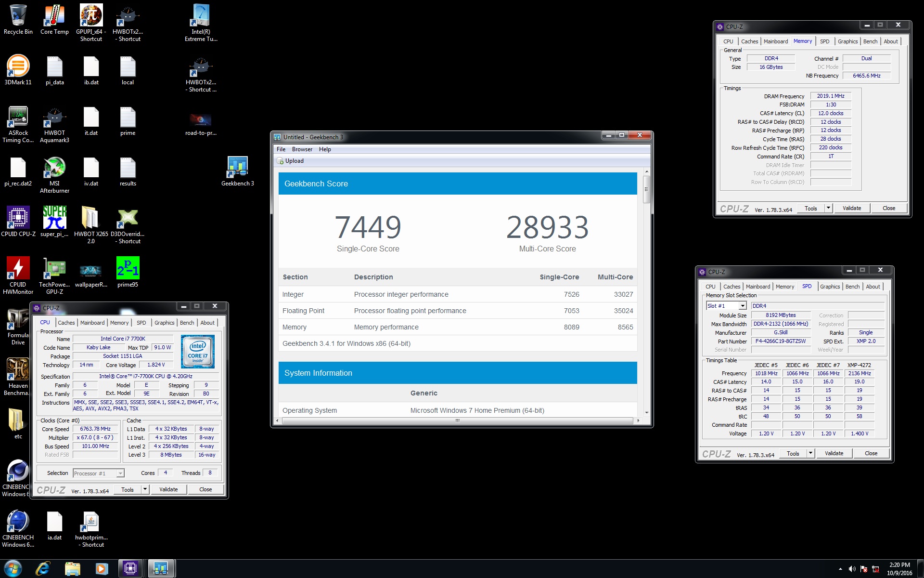Image resolution: width=924 pixels, height=578 pixels.
Task: Select the CPUID HWMonitor desktop icon
Action: click(x=18, y=276)
